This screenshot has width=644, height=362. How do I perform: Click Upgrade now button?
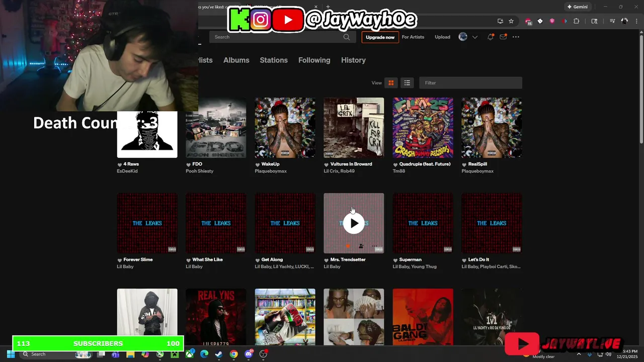pyautogui.click(x=380, y=37)
